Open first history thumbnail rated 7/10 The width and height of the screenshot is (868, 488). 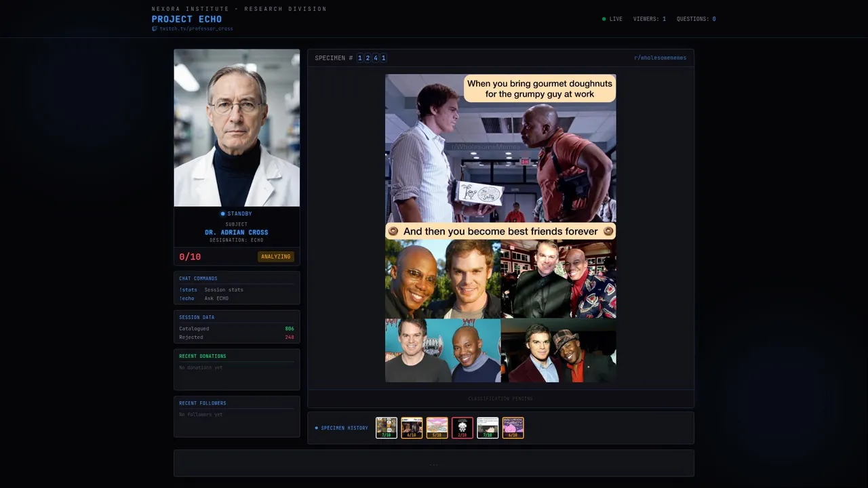click(387, 428)
